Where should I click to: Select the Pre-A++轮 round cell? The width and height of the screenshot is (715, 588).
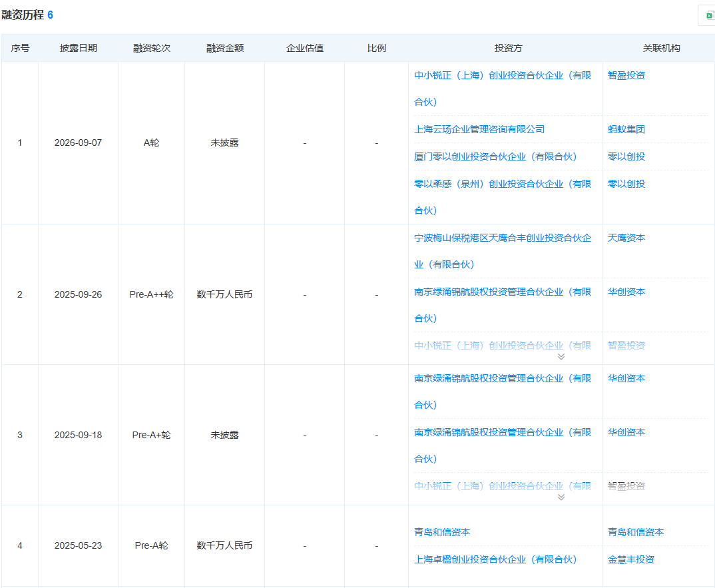(x=151, y=295)
